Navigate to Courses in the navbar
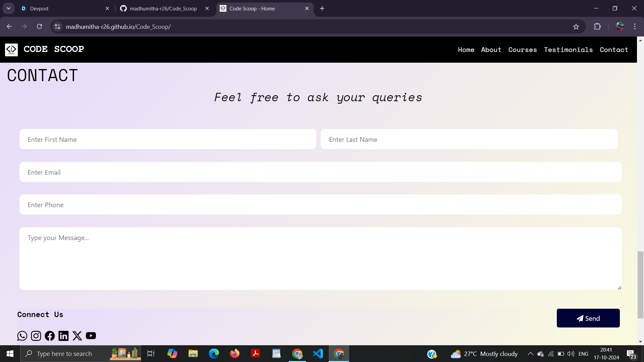The width and height of the screenshot is (644, 362). pos(522,50)
